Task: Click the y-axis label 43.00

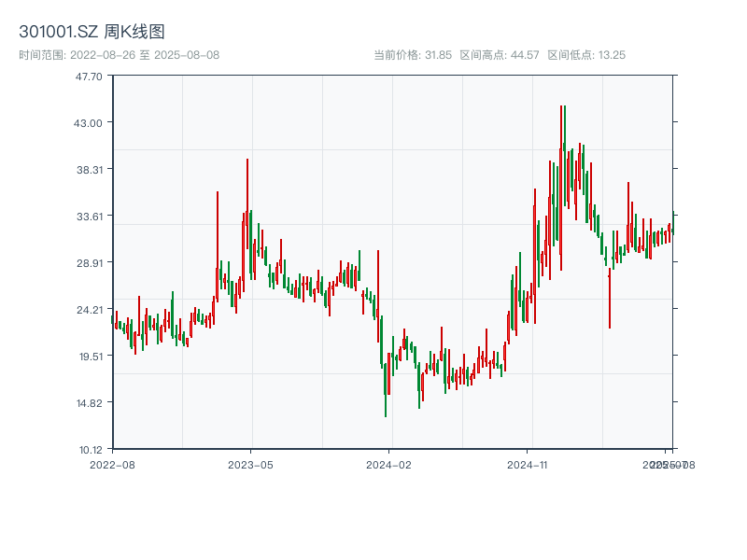Action: (x=88, y=123)
